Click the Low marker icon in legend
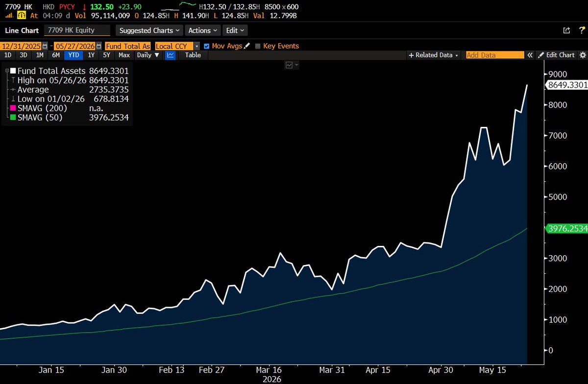This screenshot has width=588, height=384. [x=13, y=99]
